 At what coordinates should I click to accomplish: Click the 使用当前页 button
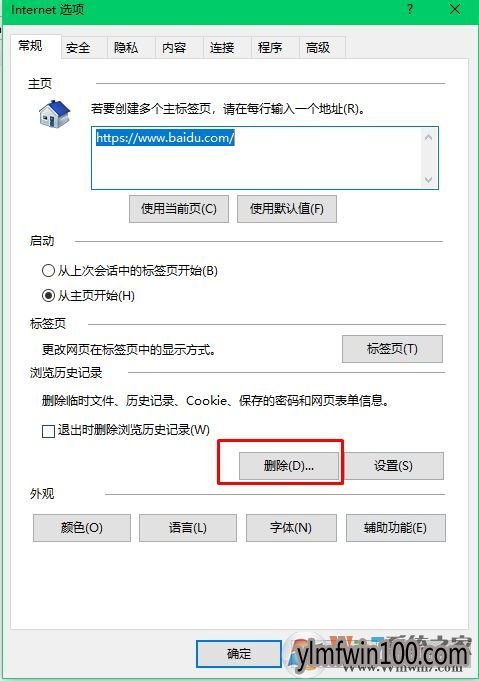179,209
